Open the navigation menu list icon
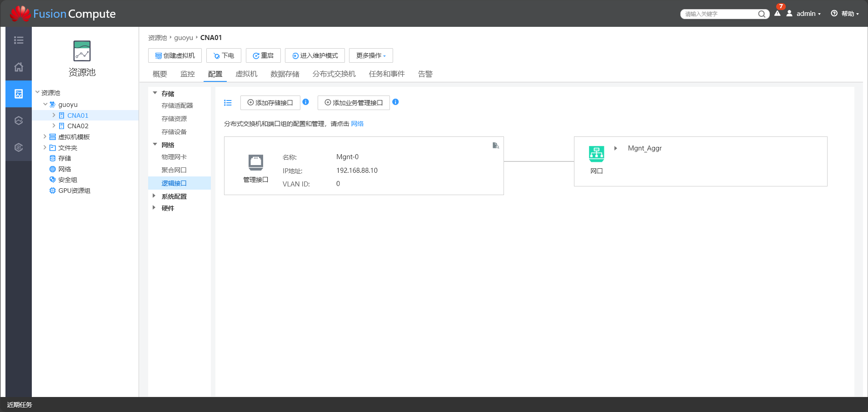Image resolution: width=868 pixels, height=412 pixels. [x=19, y=40]
